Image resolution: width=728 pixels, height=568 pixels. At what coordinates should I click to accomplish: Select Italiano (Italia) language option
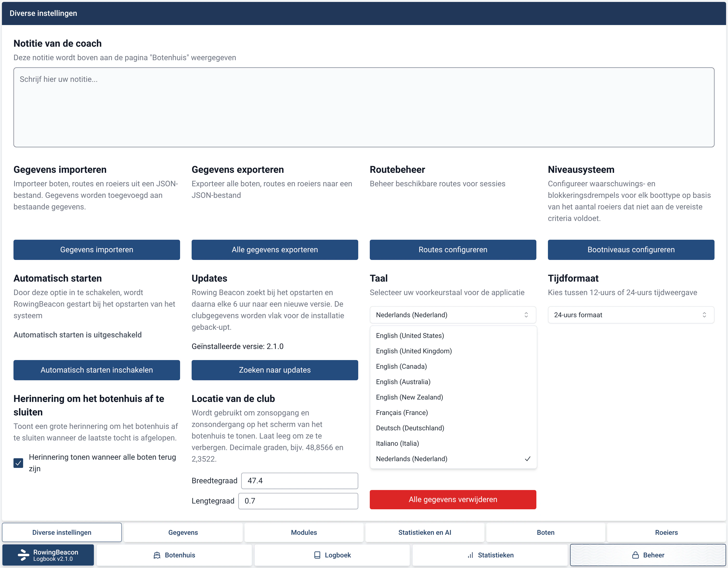(453, 443)
